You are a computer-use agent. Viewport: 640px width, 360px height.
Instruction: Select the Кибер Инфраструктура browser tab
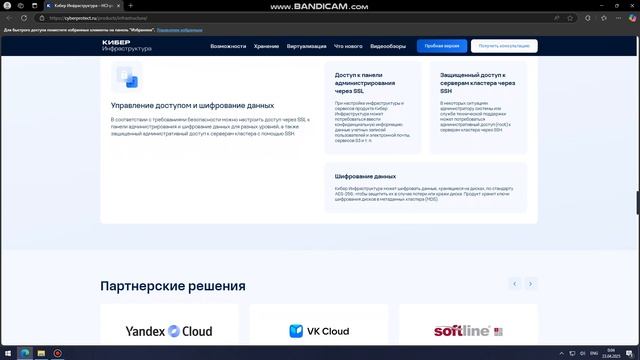click(83, 6)
